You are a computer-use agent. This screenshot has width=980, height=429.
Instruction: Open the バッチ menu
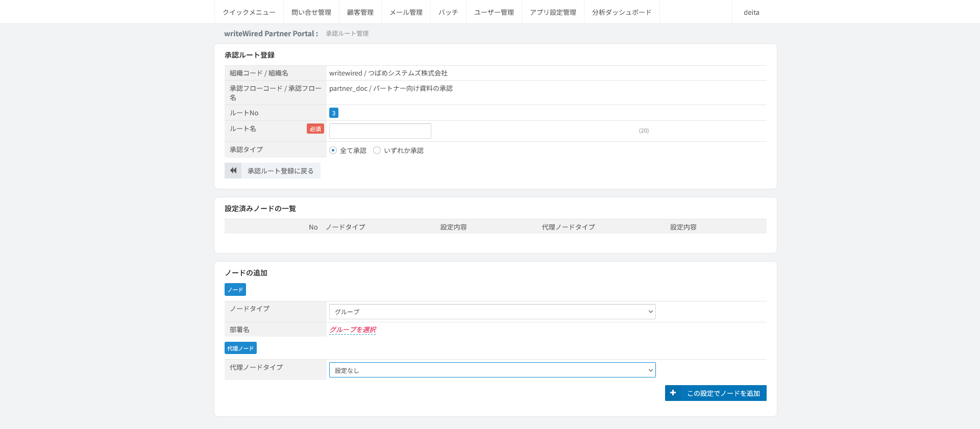click(448, 12)
